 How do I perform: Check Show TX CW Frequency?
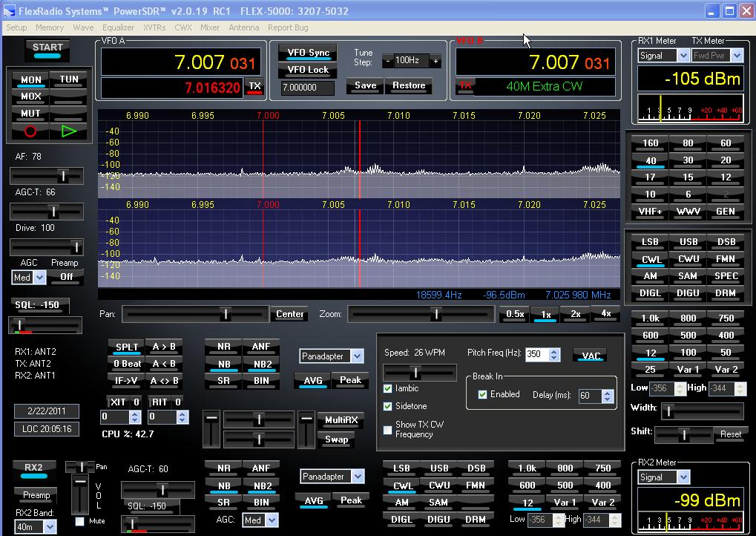click(x=387, y=429)
